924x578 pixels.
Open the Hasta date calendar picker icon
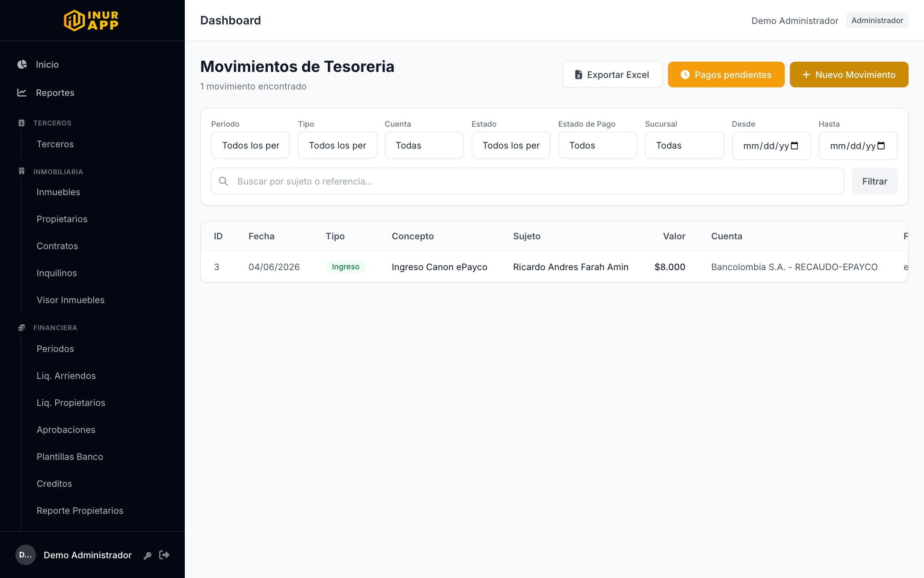881,146
